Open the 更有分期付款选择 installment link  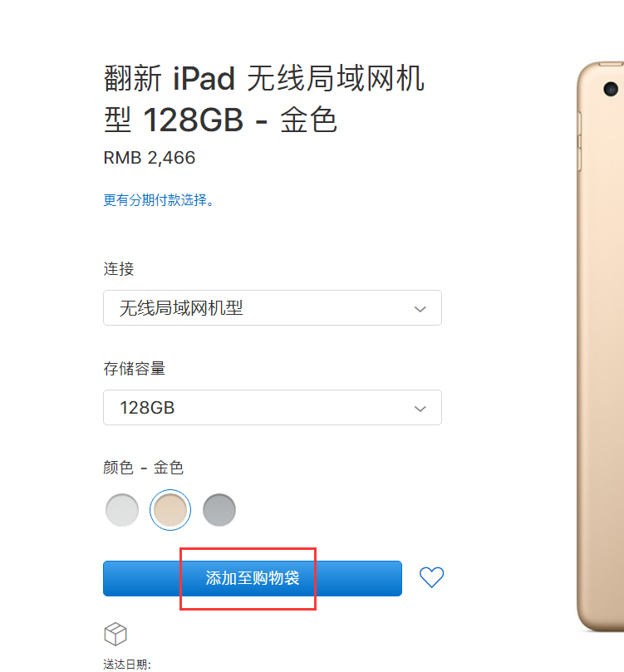tap(159, 199)
